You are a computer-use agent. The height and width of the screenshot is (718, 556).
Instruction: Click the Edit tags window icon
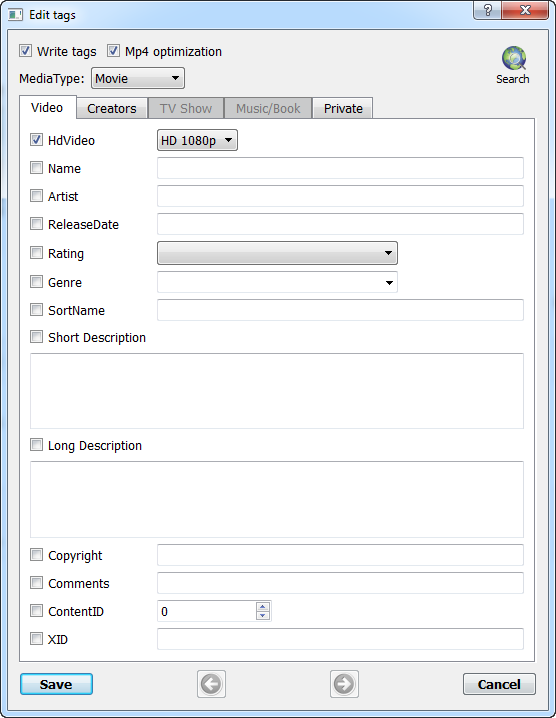(x=15, y=15)
